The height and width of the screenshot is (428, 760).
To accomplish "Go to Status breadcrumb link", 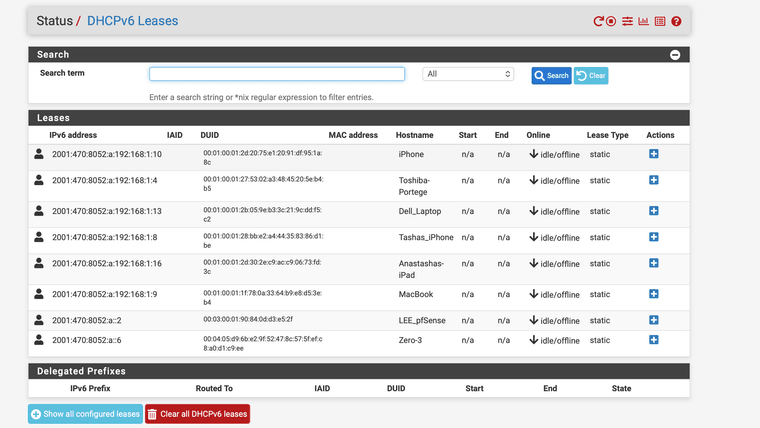I will (x=54, y=21).
